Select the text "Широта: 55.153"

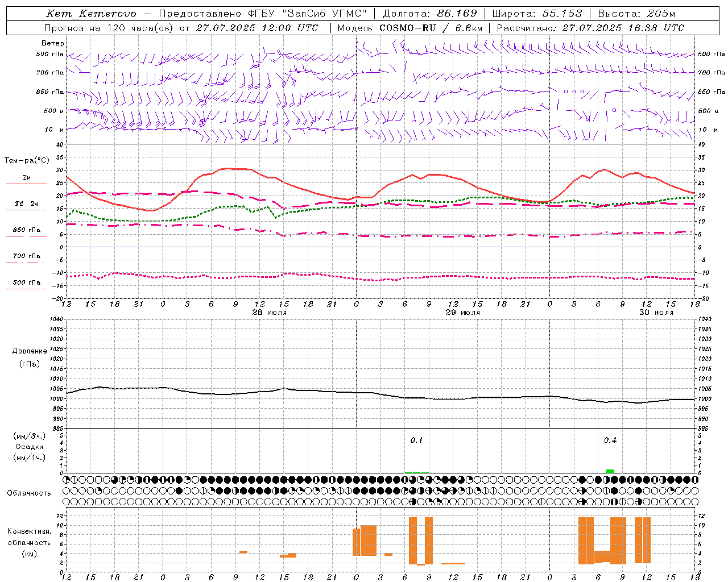(x=537, y=14)
